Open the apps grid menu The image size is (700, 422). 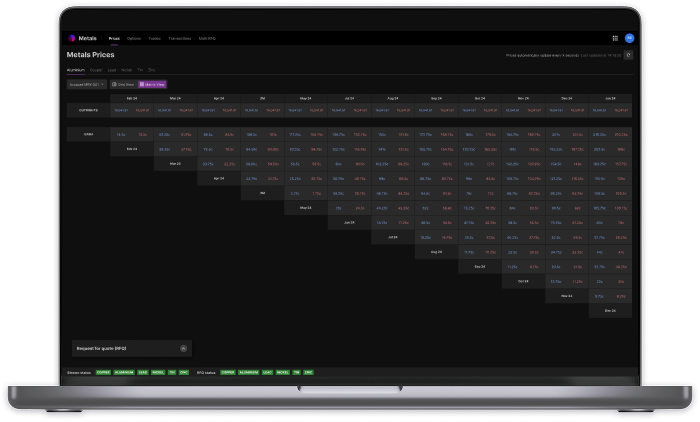615,38
